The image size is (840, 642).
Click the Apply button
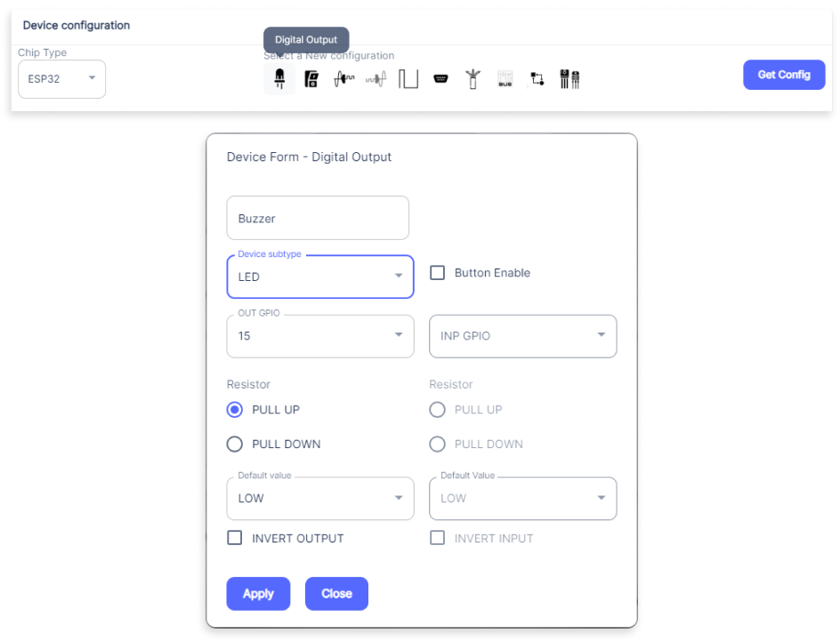point(258,593)
